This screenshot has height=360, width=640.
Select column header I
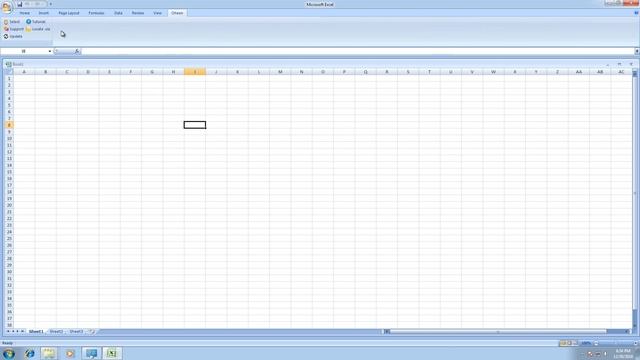point(195,72)
